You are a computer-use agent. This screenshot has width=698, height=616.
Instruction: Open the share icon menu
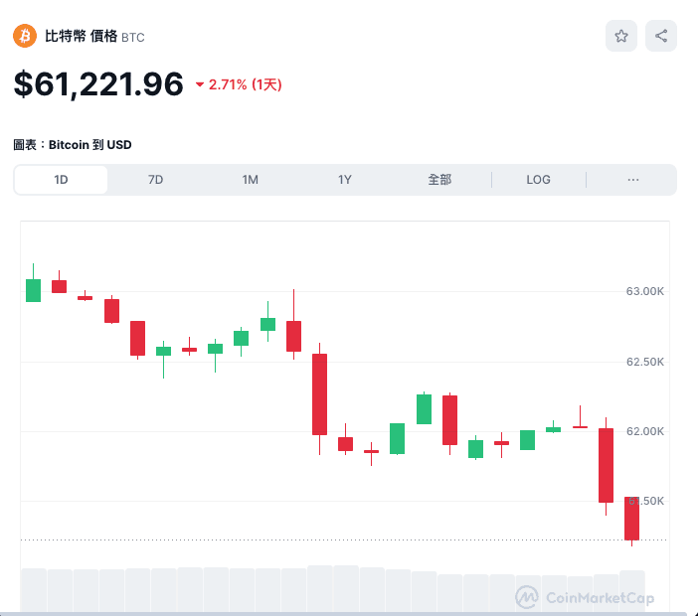(661, 36)
